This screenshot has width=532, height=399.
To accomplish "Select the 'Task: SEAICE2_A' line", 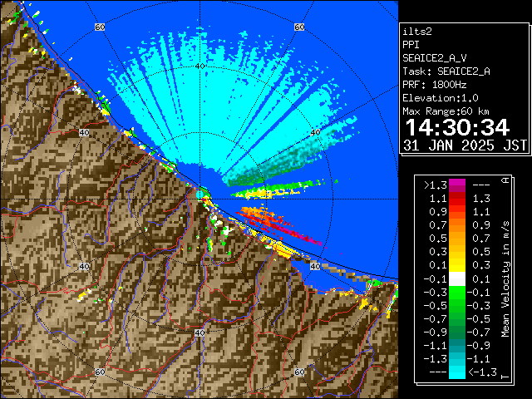I will [446, 71].
